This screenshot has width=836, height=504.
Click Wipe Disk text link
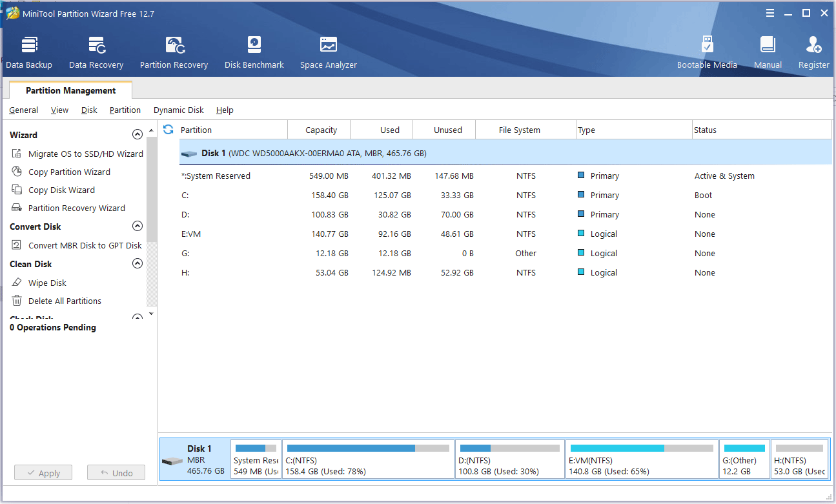click(47, 283)
